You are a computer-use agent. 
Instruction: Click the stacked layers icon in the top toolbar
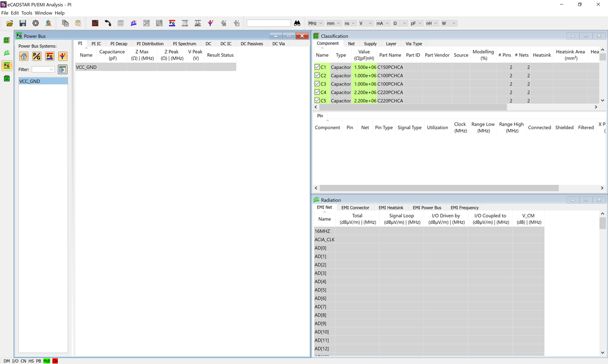(x=185, y=23)
